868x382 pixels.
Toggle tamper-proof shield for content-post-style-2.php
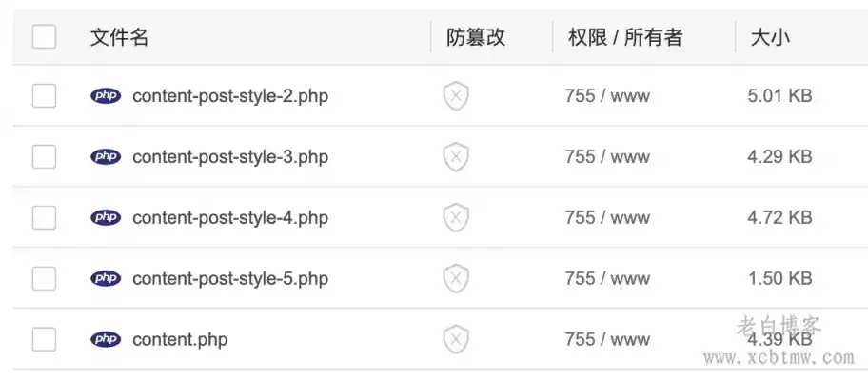[x=456, y=96]
